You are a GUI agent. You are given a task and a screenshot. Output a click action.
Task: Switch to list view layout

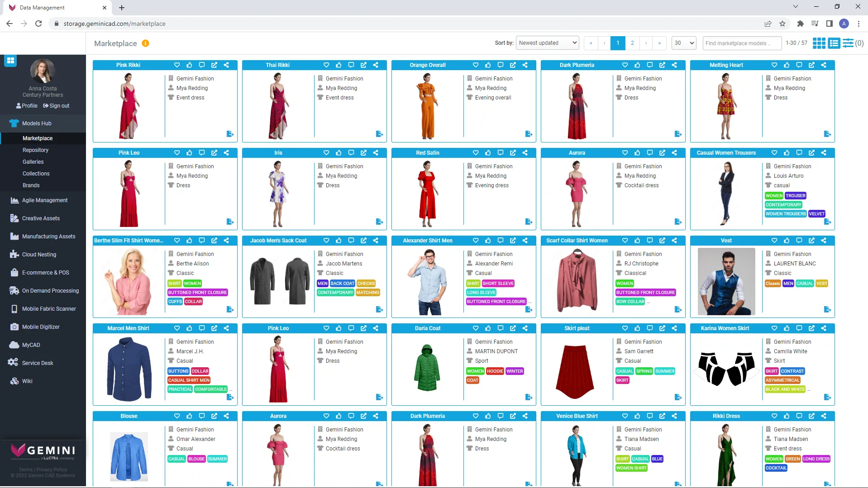pos(834,43)
